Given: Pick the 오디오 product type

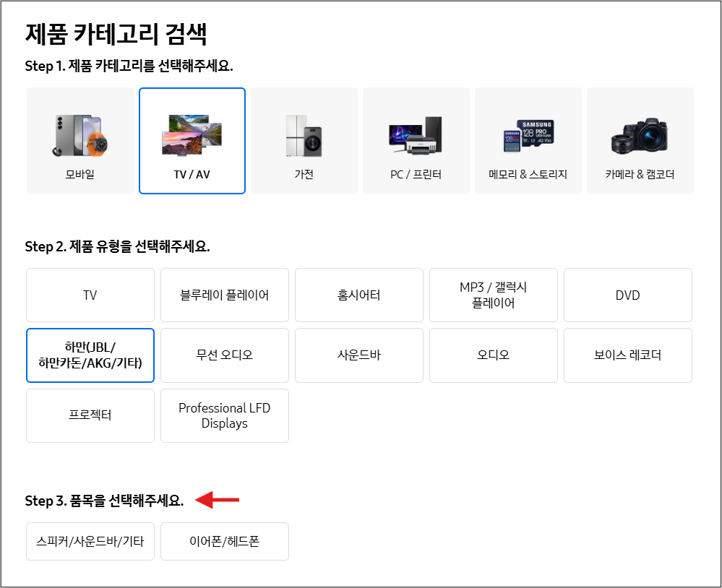Looking at the screenshot, I should (493, 355).
